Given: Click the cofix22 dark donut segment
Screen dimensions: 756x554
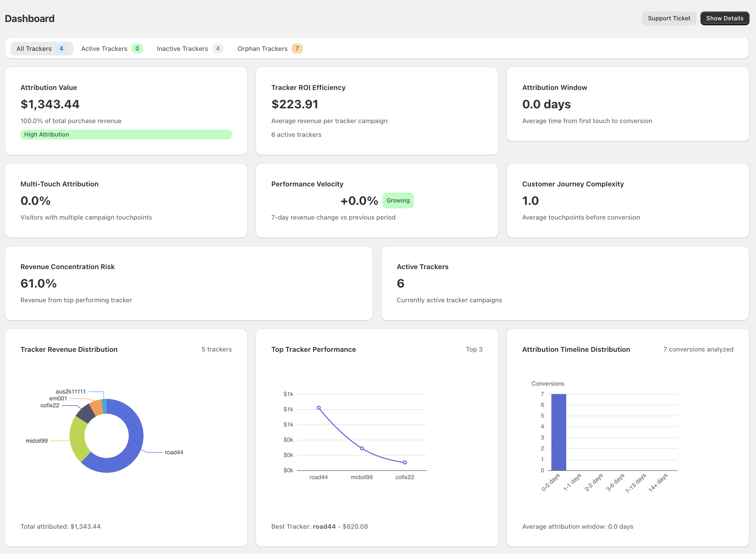Looking at the screenshot, I should coord(86,413).
